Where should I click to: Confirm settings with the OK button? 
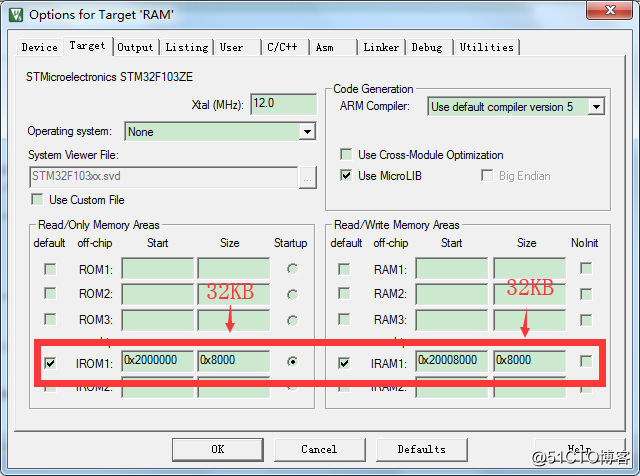pos(218,449)
